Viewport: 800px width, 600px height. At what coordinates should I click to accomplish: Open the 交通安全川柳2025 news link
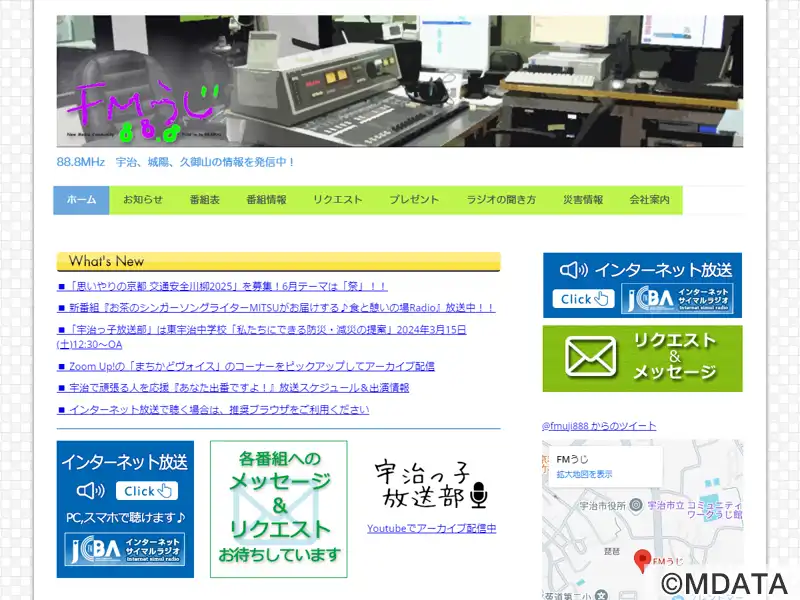222,286
